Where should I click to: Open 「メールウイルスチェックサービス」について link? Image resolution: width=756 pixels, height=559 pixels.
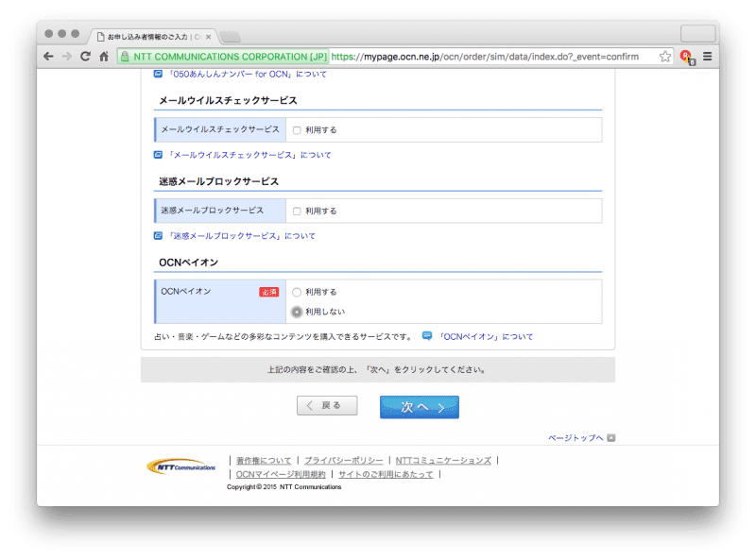(x=249, y=155)
